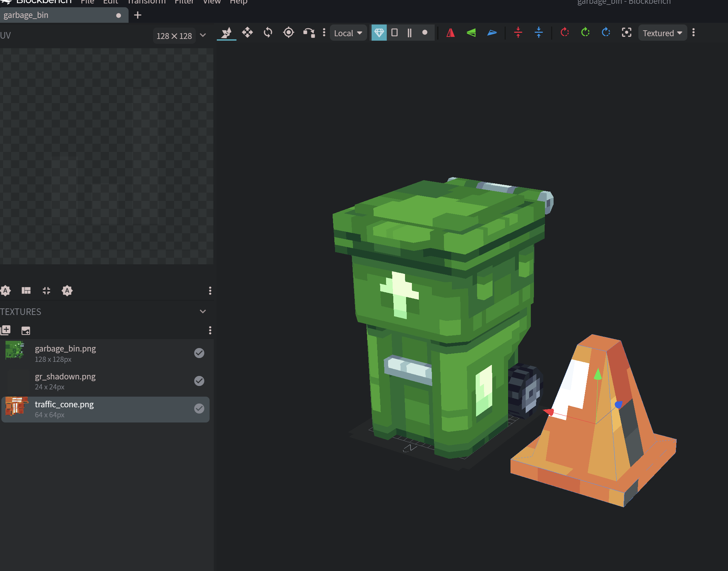This screenshot has width=728, height=571.
Task: Activate the Pivot tool
Action: (x=289, y=33)
